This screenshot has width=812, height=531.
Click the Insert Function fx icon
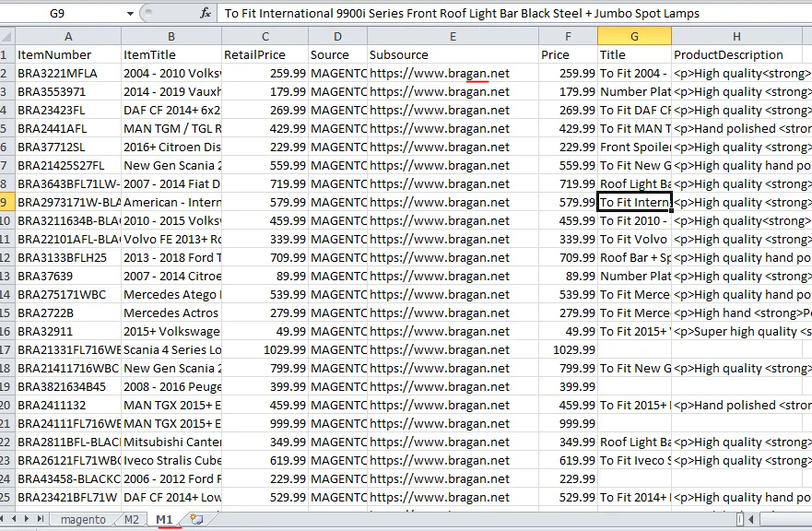205,13
